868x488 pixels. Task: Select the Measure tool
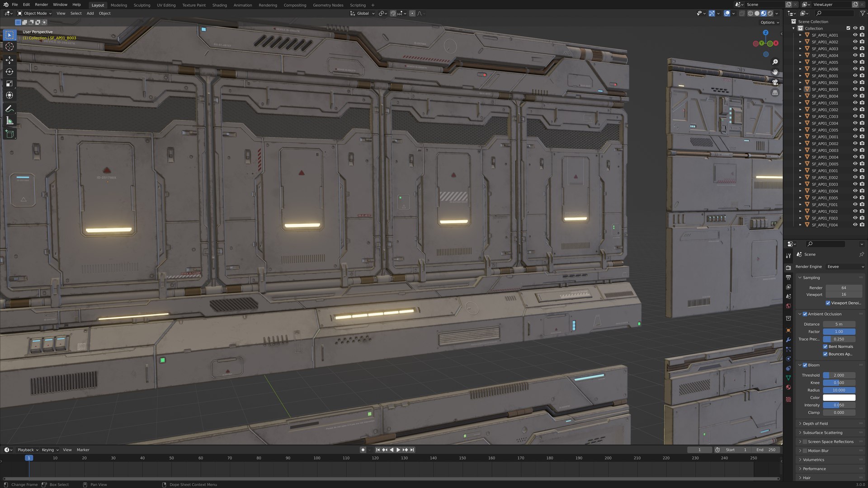pyautogui.click(x=9, y=121)
